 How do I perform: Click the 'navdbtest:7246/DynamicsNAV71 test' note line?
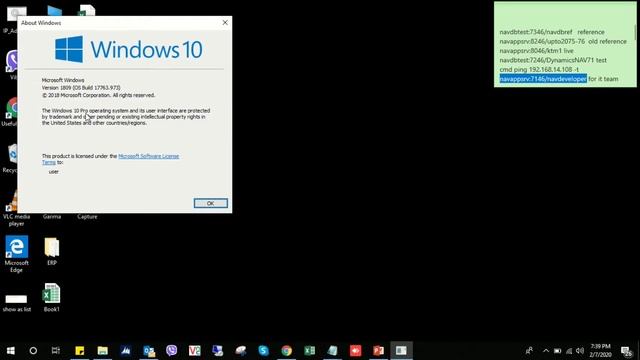[553, 60]
